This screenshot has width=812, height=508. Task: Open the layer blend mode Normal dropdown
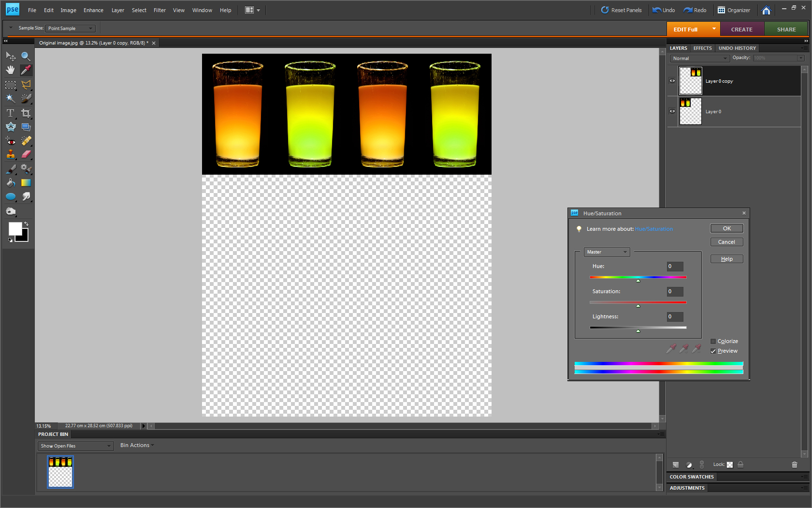pyautogui.click(x=699, y=59)
